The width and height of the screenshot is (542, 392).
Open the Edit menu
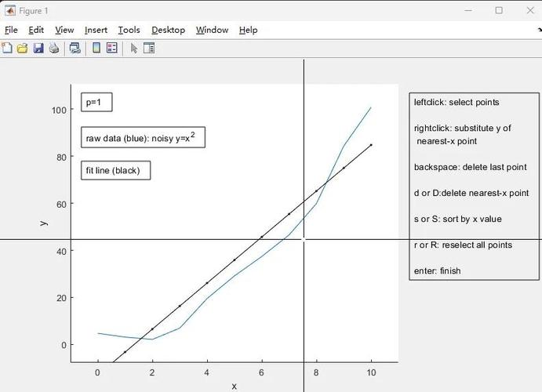tap(36, 30)
